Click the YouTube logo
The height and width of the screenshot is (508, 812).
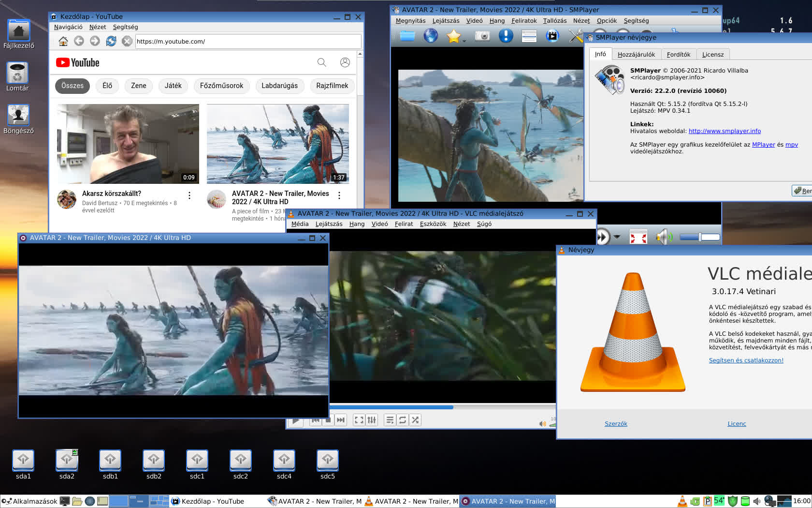point(77,62)
